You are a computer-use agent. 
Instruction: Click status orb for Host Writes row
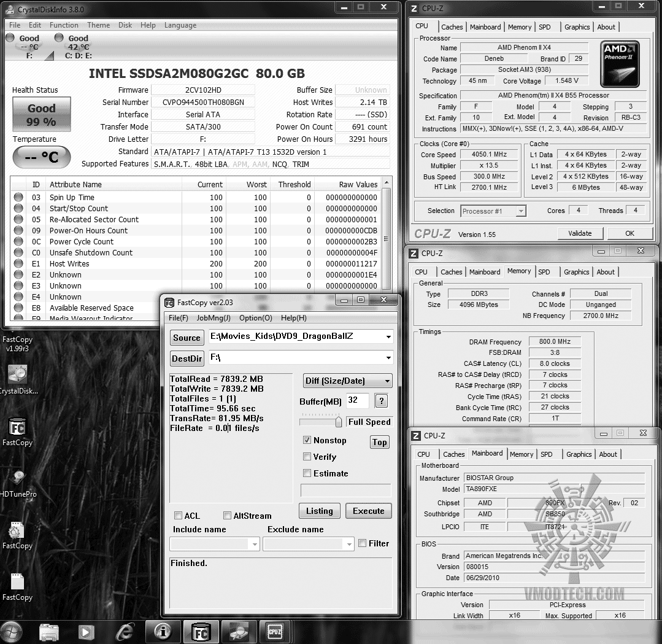pos(18,263)
